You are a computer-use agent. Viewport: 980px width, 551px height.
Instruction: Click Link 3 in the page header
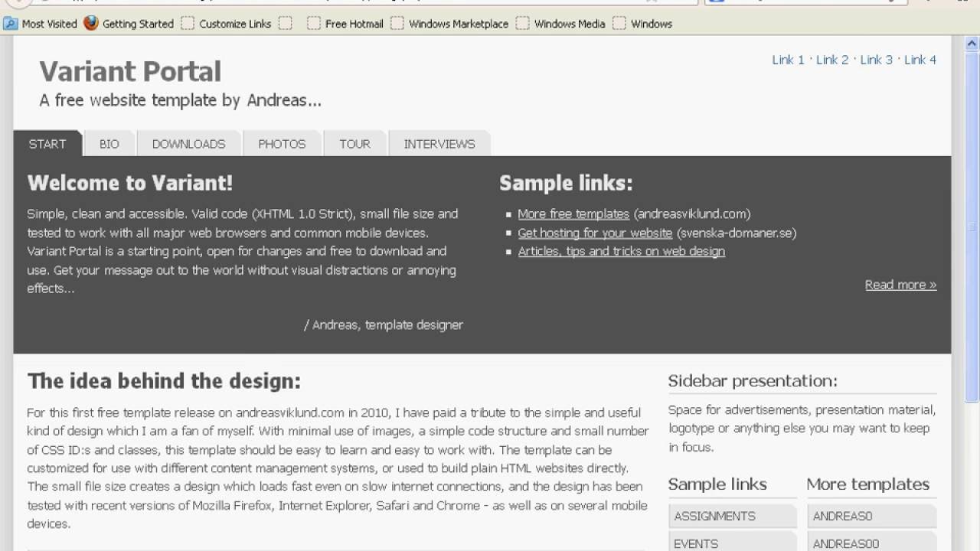point(876,60)
